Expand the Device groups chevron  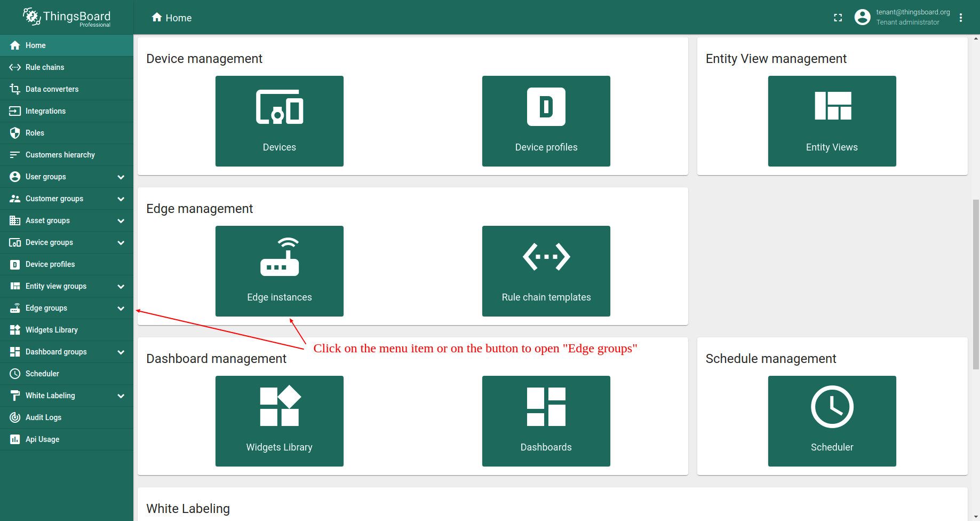pyautogui.click(x=121, y=242)
